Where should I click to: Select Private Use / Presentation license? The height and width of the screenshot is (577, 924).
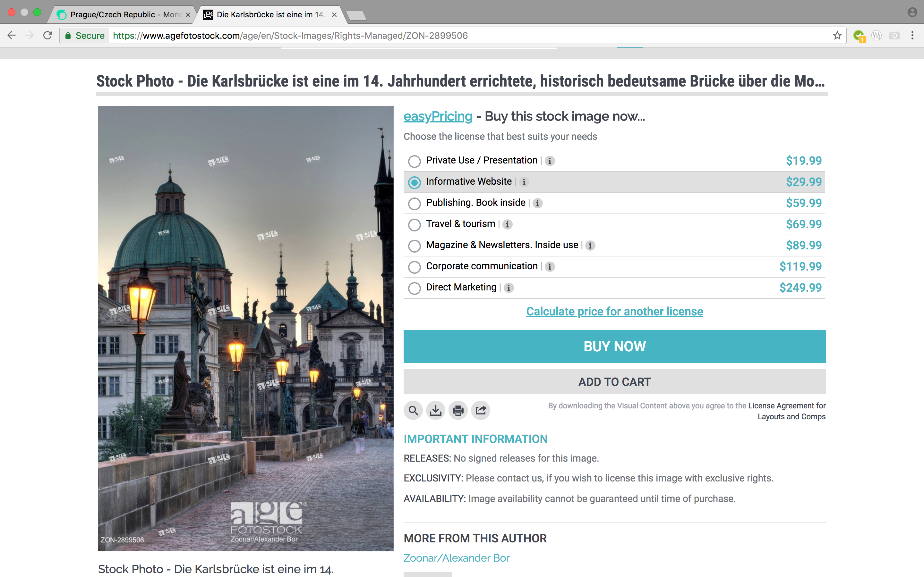click(x=414, y=161)
